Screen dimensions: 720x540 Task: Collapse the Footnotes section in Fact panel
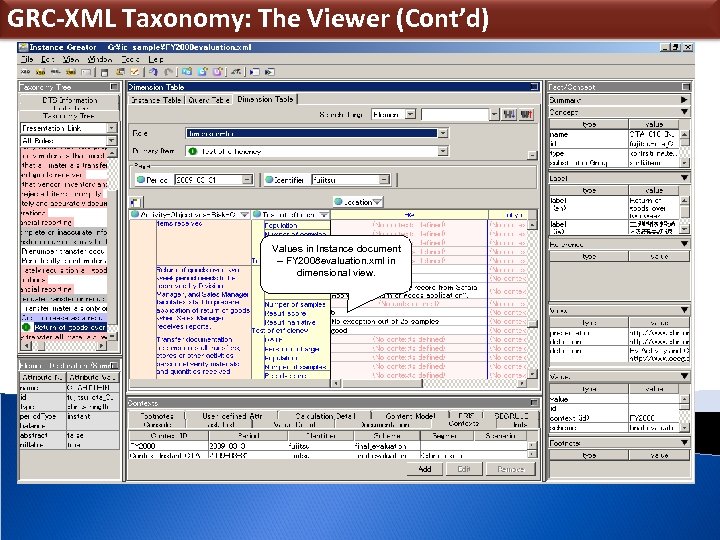[684, 443]
